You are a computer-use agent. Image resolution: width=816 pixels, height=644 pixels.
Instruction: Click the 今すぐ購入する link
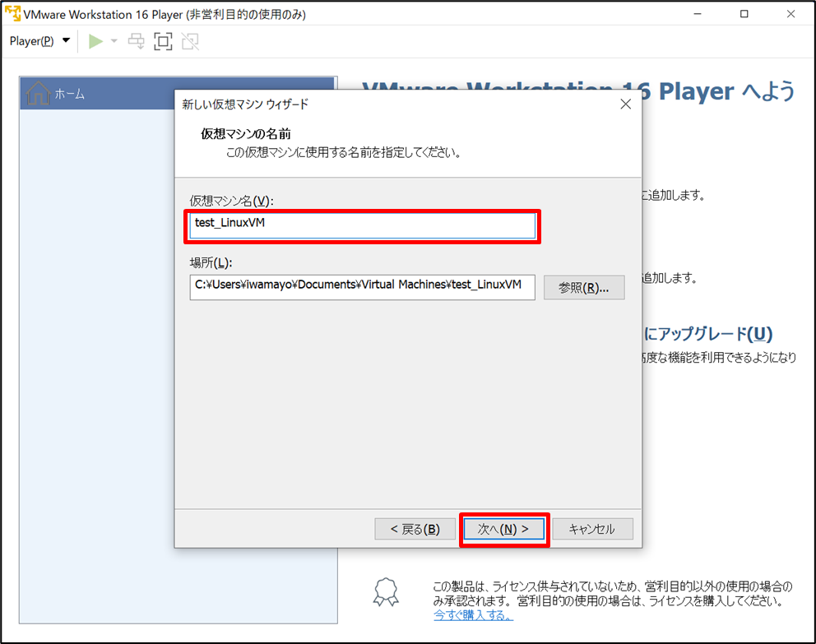(x=473, y=615)
